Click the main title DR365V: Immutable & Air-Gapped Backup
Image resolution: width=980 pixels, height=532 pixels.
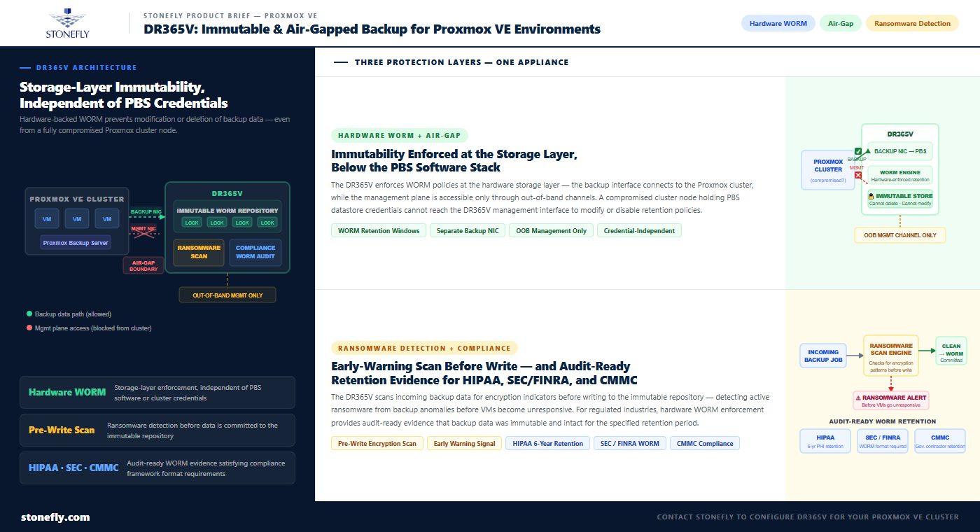372,29
